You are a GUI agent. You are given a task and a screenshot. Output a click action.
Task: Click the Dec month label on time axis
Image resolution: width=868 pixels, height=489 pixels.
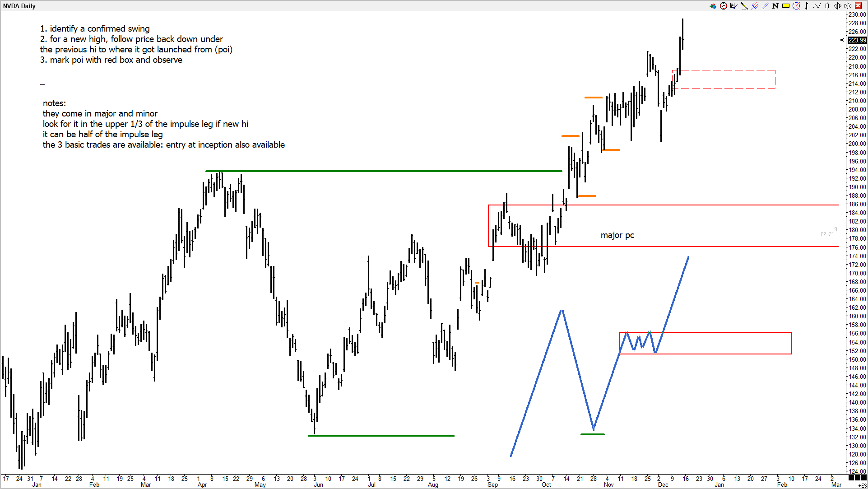coord(663,484)
